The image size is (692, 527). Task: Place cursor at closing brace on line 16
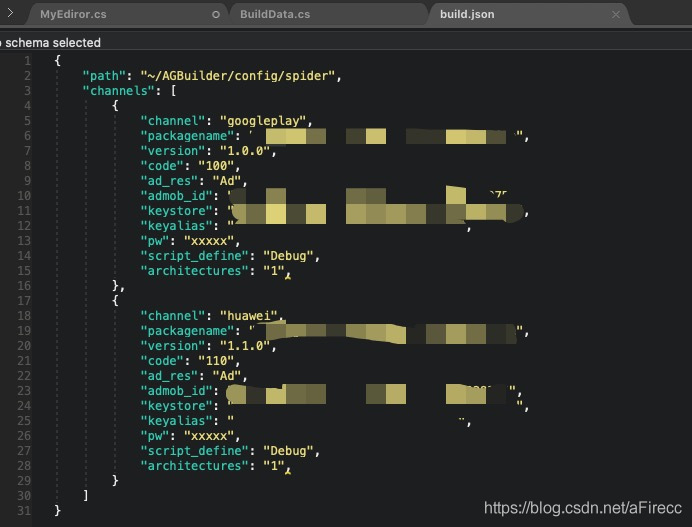tap(116, 286)
